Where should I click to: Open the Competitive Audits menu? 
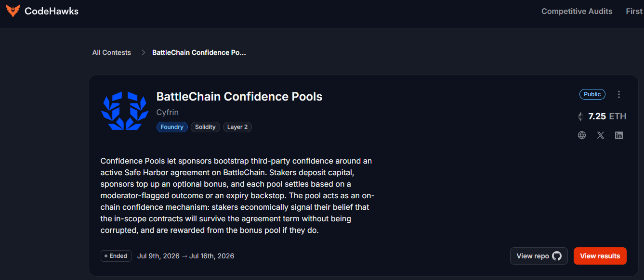(x=577, y=11)
